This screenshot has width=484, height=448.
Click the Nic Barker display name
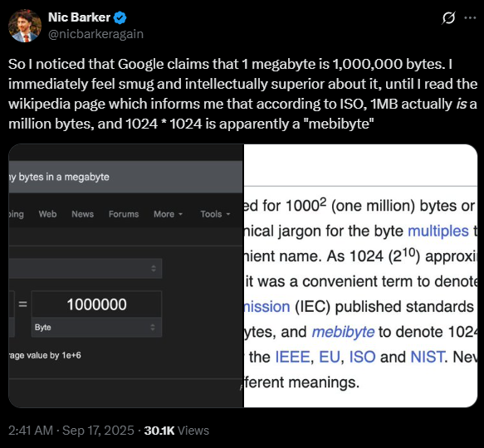click(79, 17)
